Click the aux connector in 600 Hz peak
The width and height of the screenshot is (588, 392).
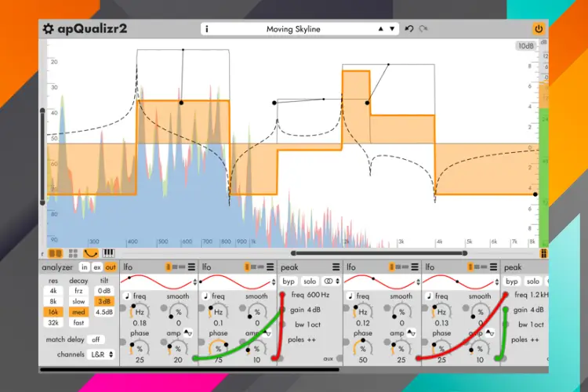pos(339,358)
